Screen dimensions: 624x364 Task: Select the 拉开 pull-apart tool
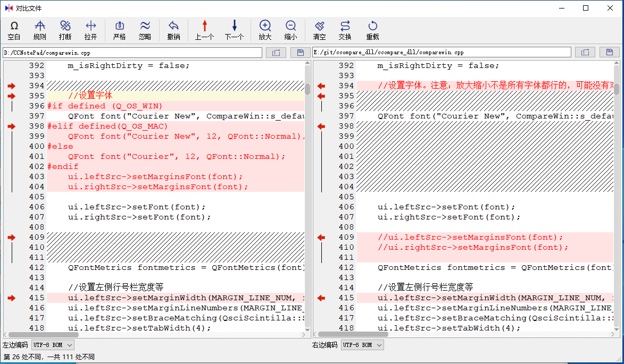91,31
